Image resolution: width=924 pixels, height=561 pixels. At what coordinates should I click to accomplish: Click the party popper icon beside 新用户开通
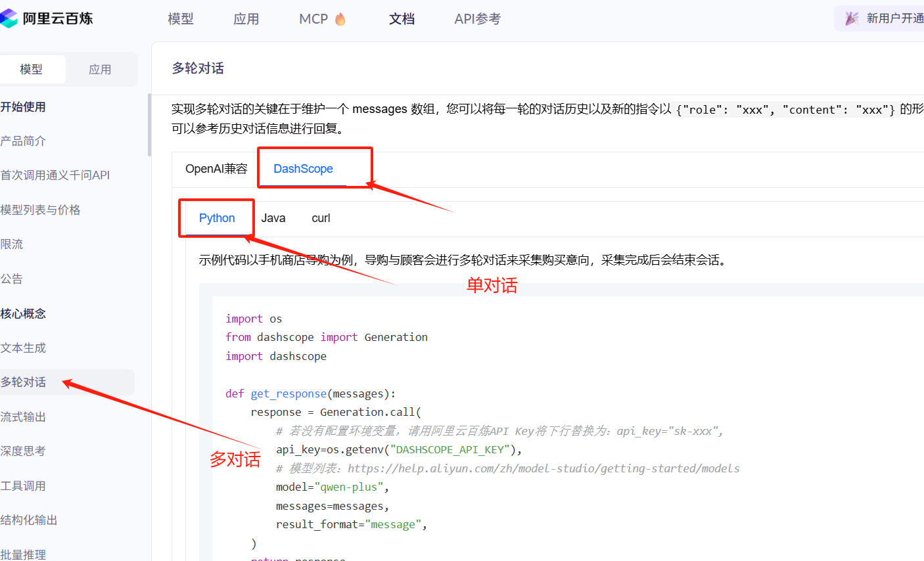[x=852, y=18]
